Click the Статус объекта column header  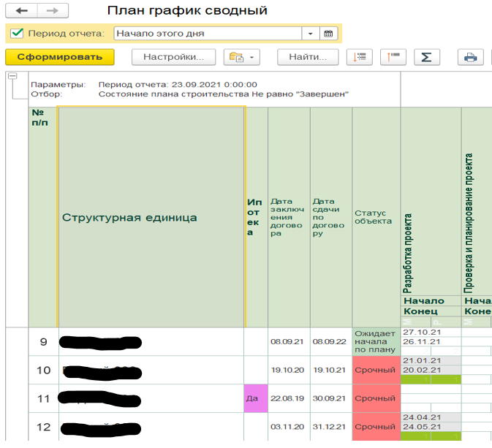point(376,217)
